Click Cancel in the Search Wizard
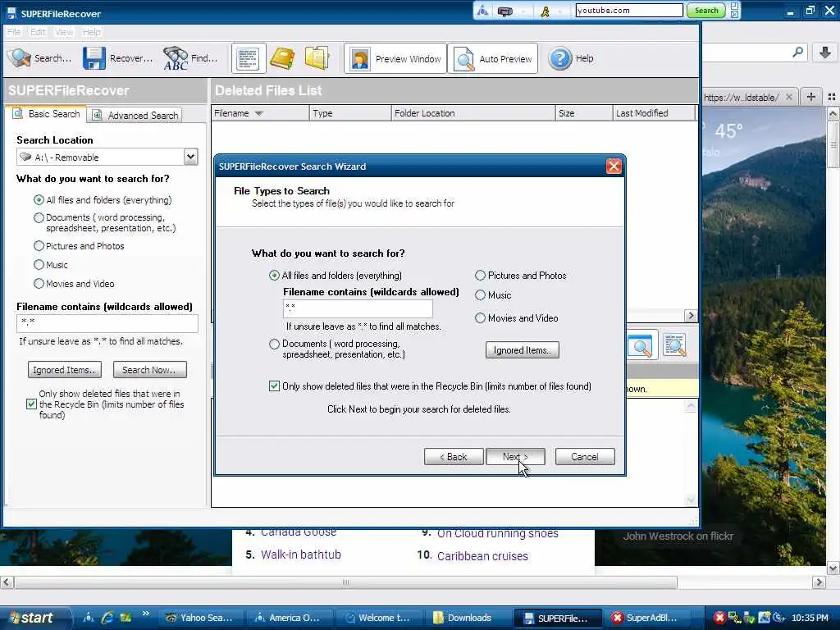 [584, 456]
